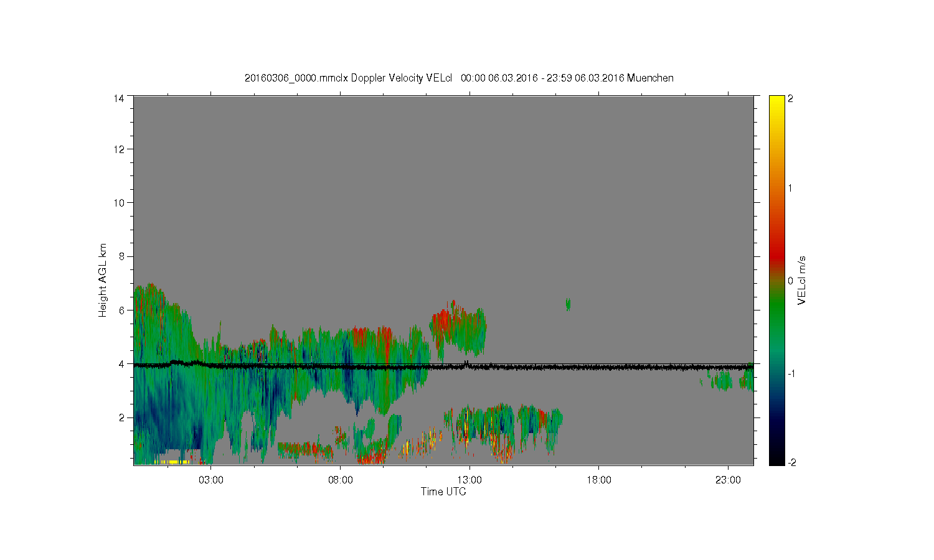This screenshot has height=560, width=934.
Task: Click the colorbar value 1 label
Action: pos(790,188)
